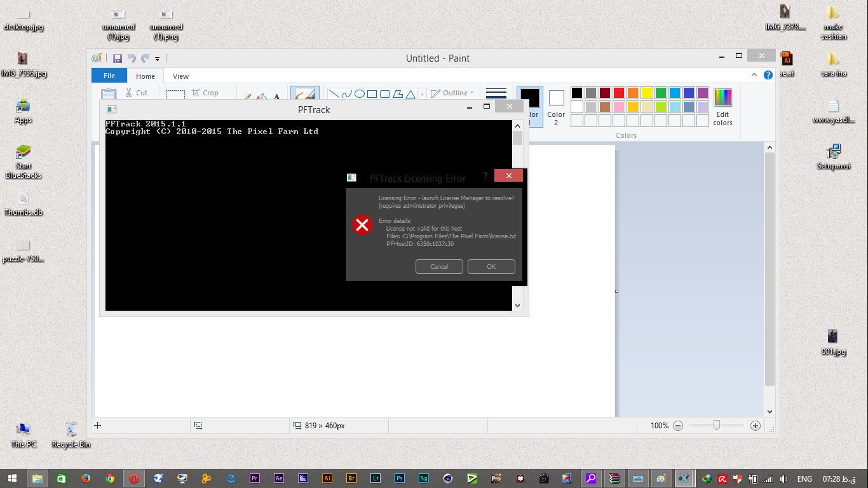This screenshot has height=488, width=868.
Task: Click the PFTrack console scroll down arrow
Action: point(517,306)
